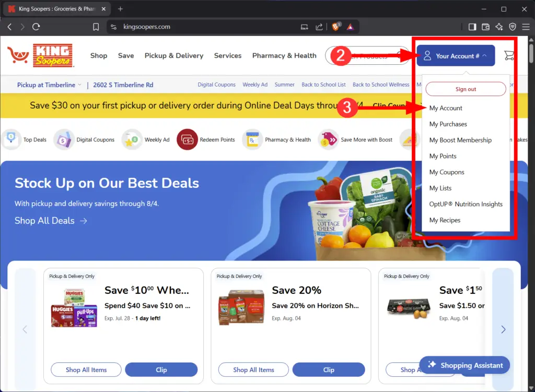Screen dimensions: 535x392
Task: Open Leo AI sparkle icon
Action: pyautogui.click(x=499, y=27)
